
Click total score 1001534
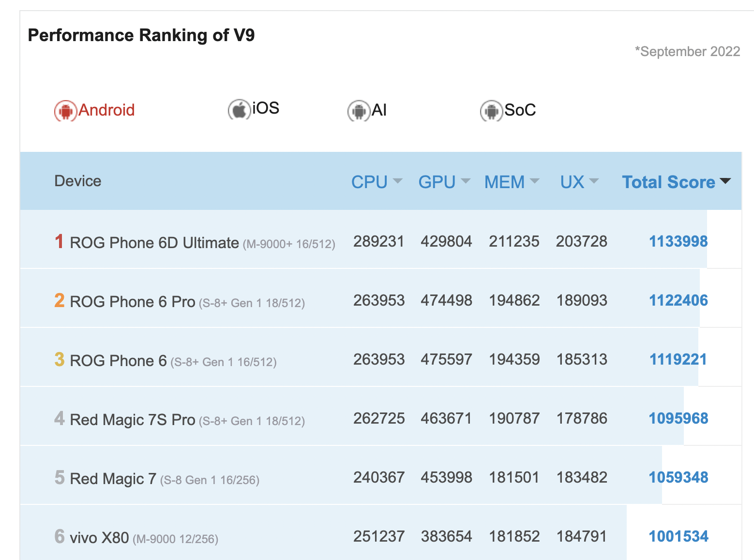tap(678, 536)
